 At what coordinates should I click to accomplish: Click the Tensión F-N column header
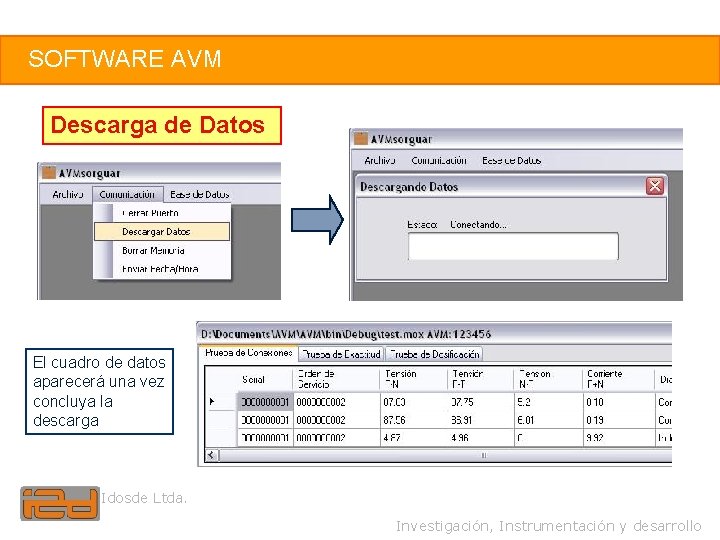tap(414, 379)
